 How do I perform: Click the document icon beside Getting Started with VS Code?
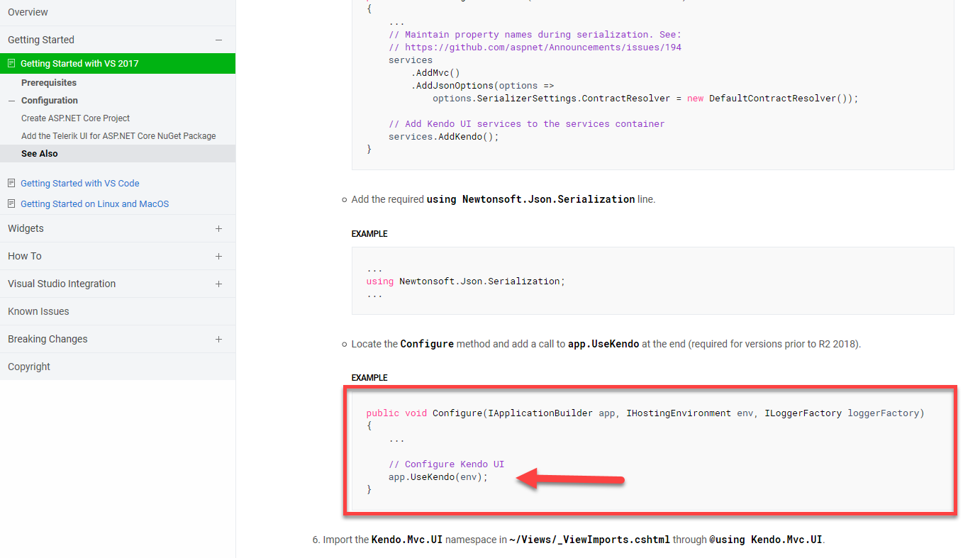tap(11, 183)
